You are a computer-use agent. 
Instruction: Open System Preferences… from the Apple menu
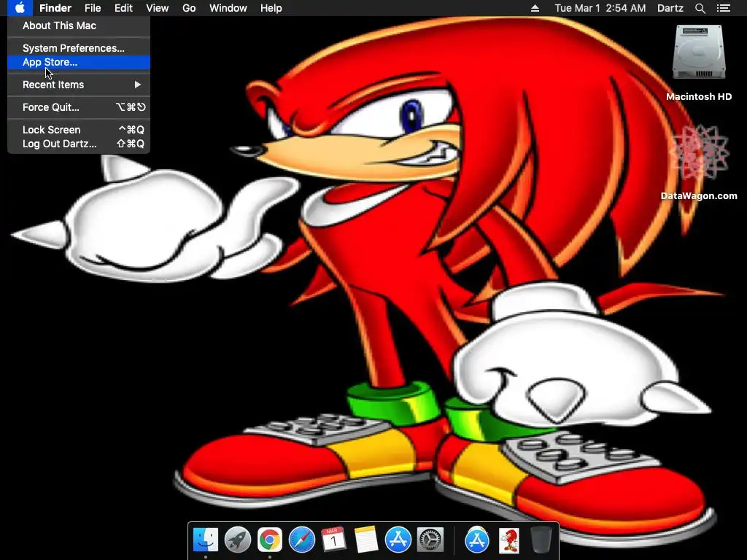[x=79, y=48]
